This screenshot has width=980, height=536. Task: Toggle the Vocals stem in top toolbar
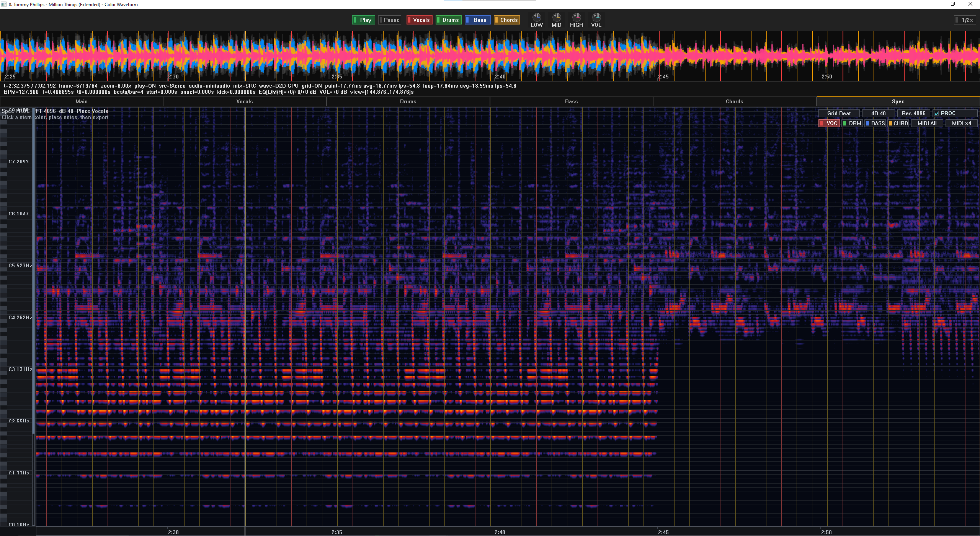click(419, 20)
